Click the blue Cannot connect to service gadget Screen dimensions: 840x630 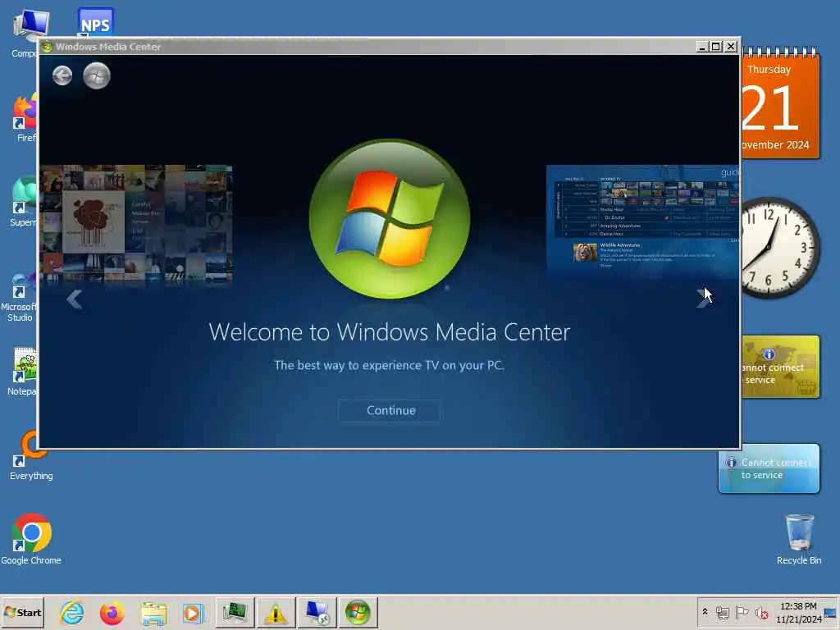[x=769, y=468]
